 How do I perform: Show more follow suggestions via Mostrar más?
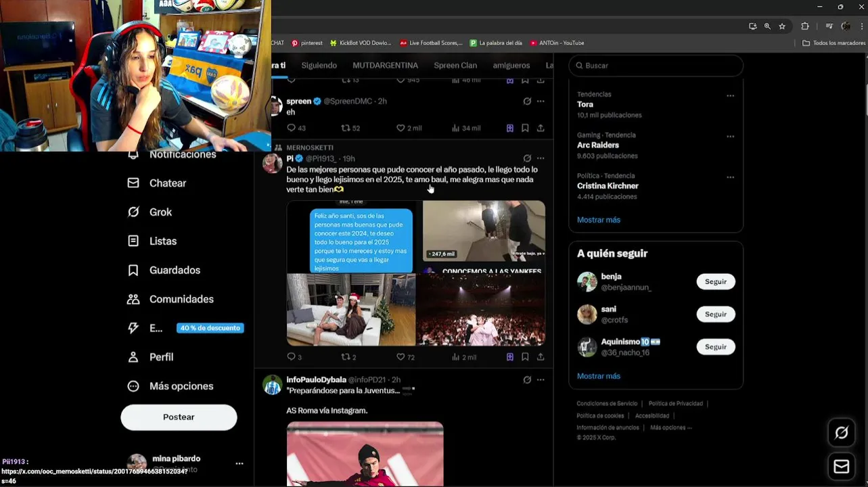coord(598,376)
